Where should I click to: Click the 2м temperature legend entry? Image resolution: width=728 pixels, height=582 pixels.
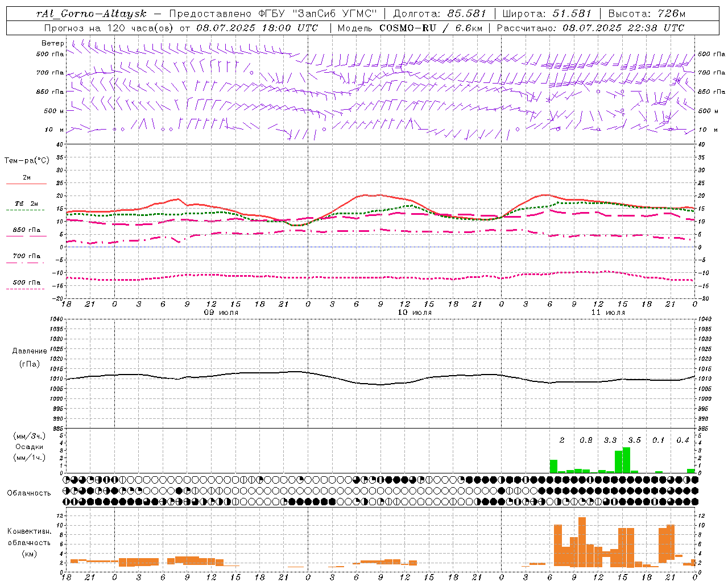tap(27, 178)
